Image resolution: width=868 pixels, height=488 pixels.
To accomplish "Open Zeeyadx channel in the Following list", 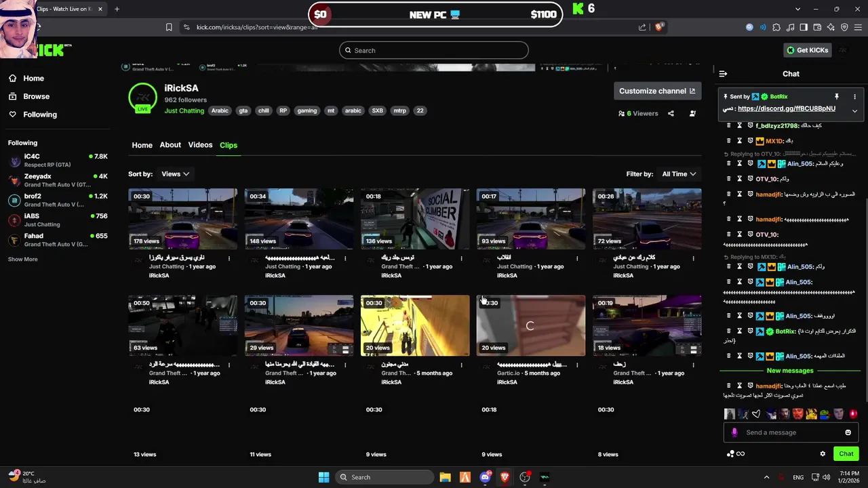I will point(58,180).
